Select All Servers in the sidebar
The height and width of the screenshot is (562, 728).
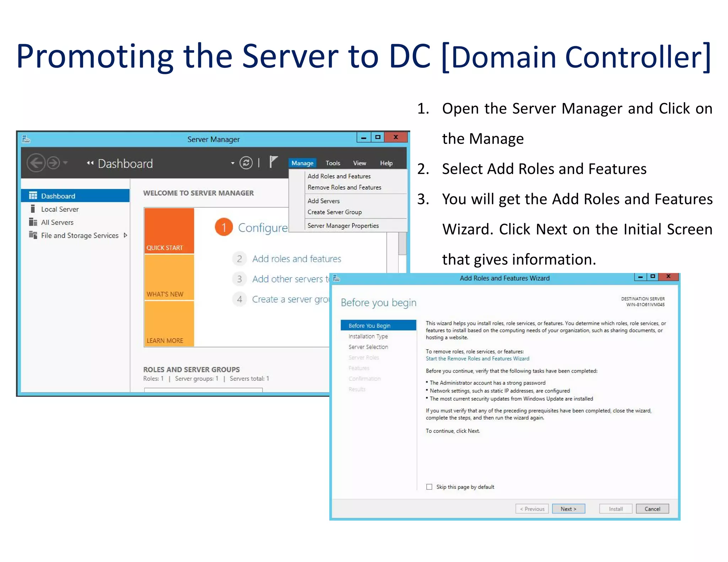(57, 222)
